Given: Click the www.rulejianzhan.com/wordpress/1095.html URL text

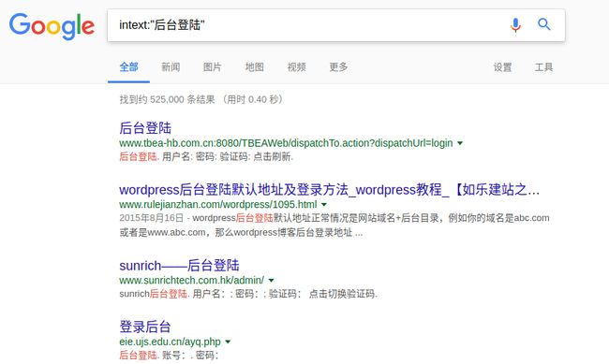Looking at the screenshot, I should point(218,205).
